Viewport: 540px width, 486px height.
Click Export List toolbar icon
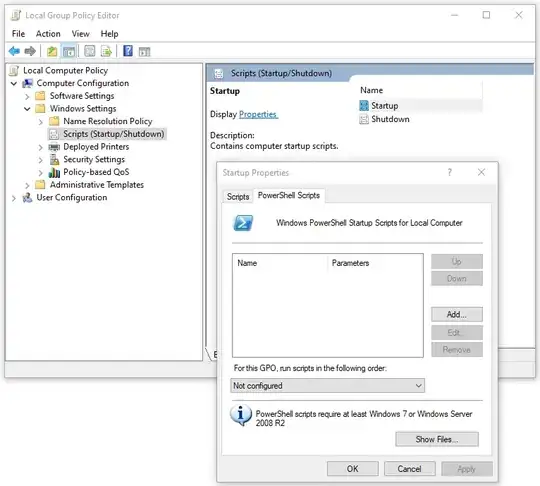[x=106, y=51]
